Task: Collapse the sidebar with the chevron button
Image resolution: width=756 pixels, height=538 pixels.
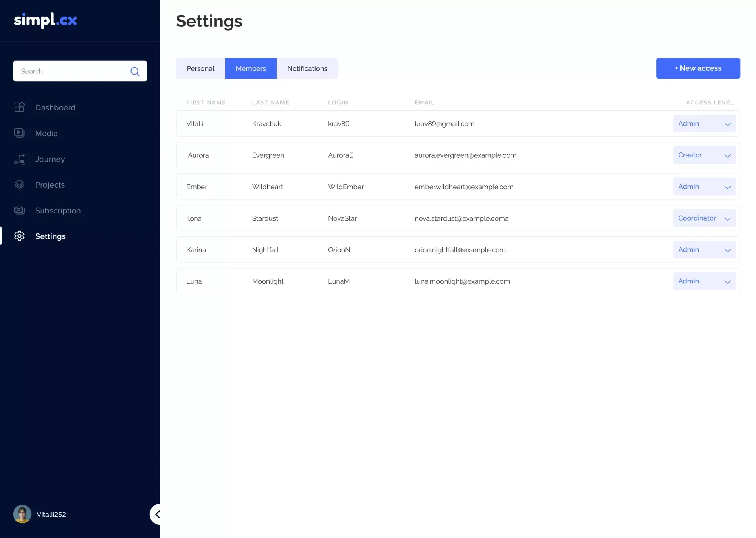Action: click(x=158, y=514)
